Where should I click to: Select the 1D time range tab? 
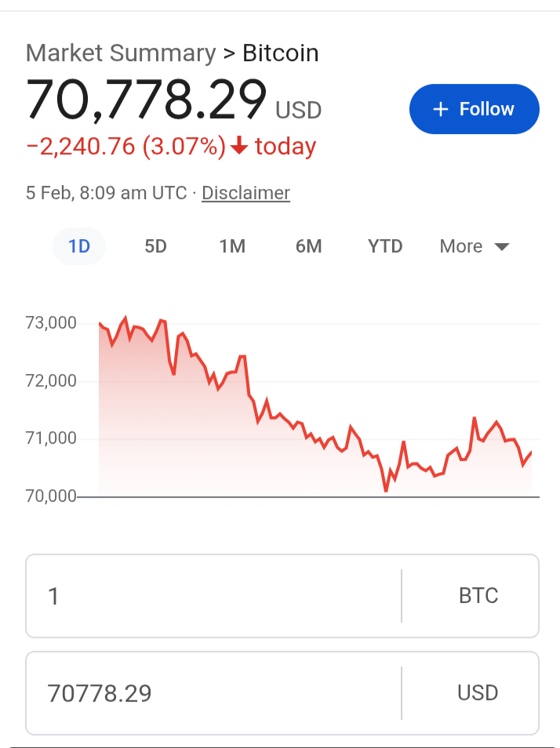point(79,246)
